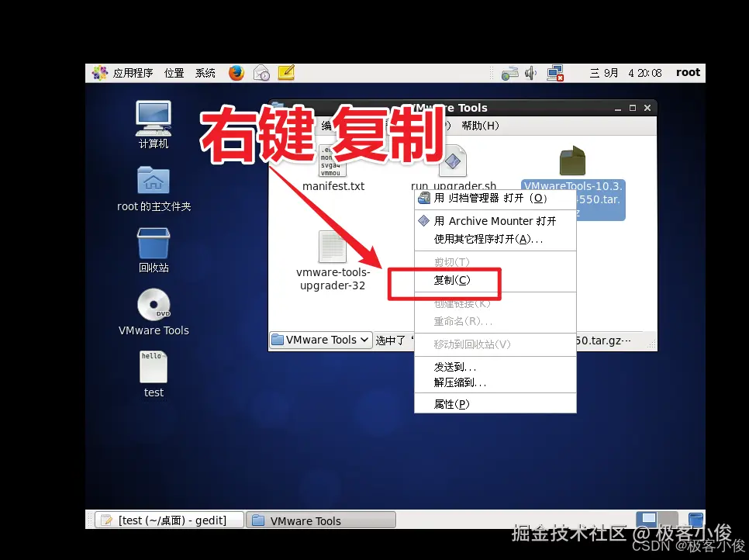Screen dimensions: 749x560
Task: Close the VMware Tools window
Action: coord(647,109)
